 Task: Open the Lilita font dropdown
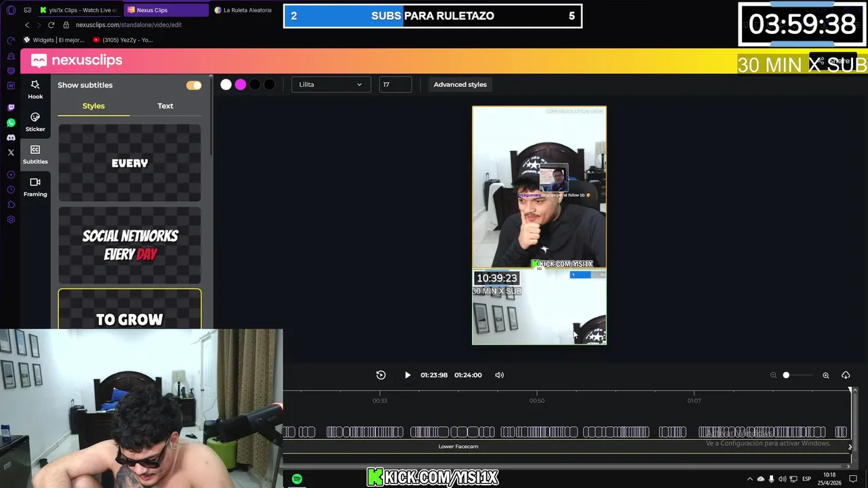(x=331, y=85)
